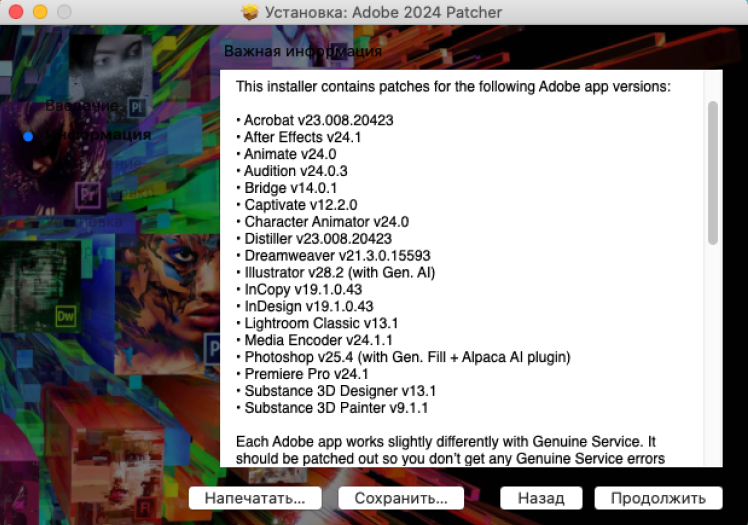Click 'Продолжить' to continue the installation

pyautogui.click(x=657, y=497)
